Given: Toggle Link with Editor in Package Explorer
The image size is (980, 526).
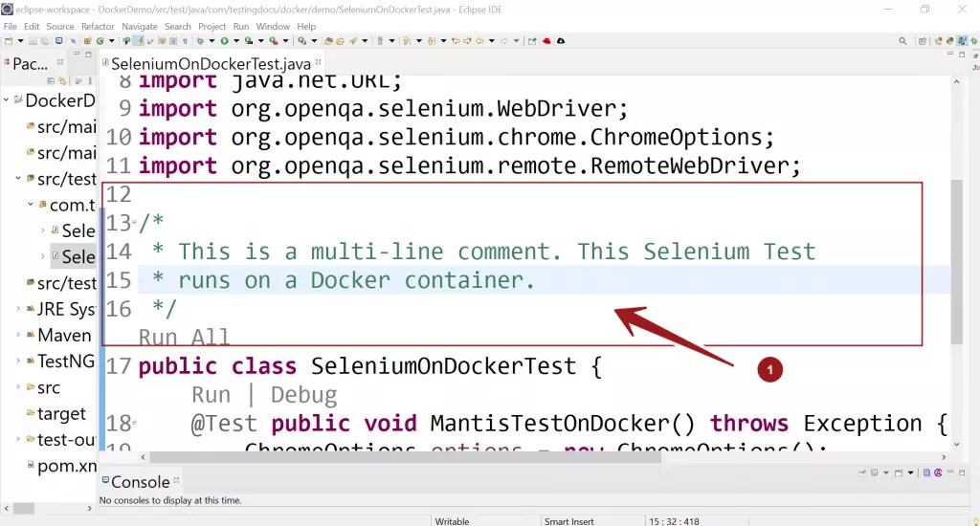Looking at the screenshot, I should 62,81.
